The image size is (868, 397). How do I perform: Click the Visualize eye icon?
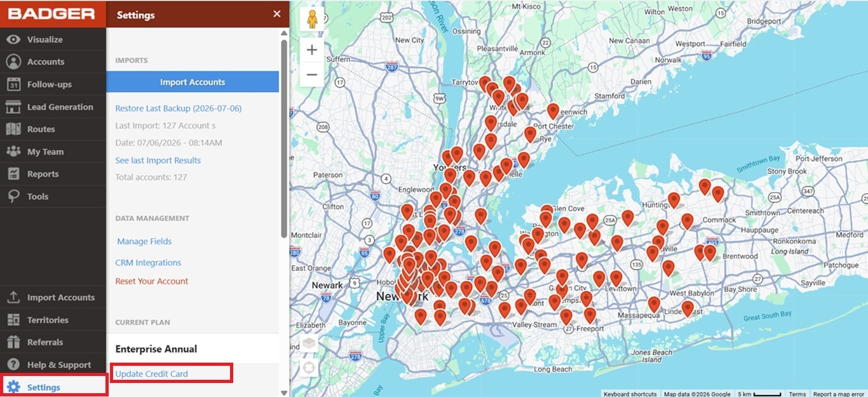13,39
